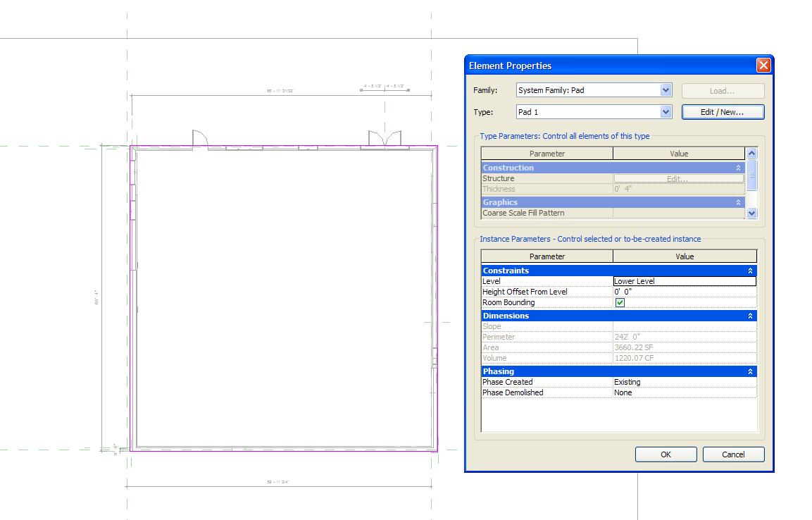The image size is (812, 520).
Task: Select the double door symbol in plan
Action: [x=385, y=138]
